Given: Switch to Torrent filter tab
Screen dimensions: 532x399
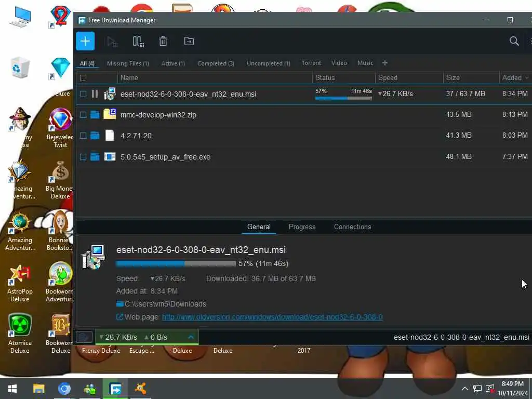Looking at the screenshot, I should [x=311, y=63].
